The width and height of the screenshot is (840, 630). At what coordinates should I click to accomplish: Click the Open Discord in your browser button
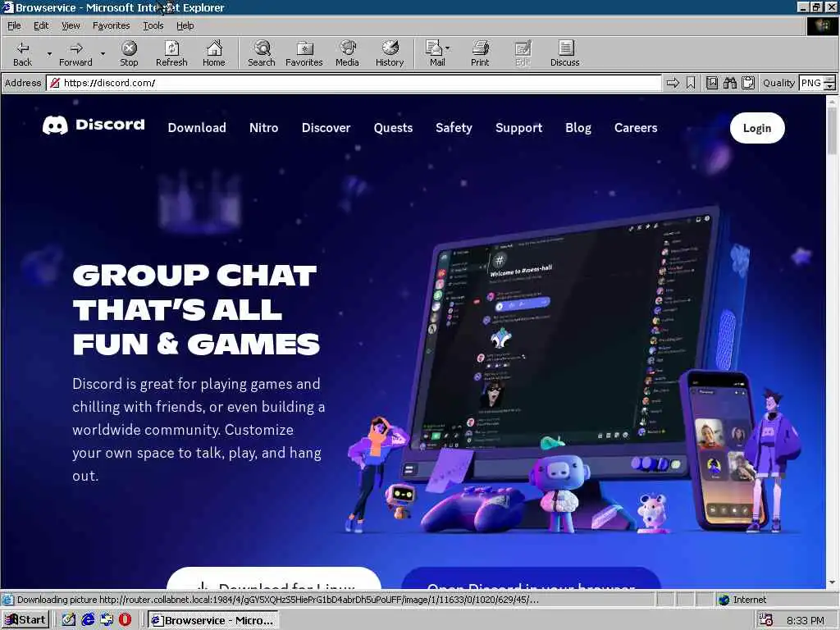[x=531, y=578]
